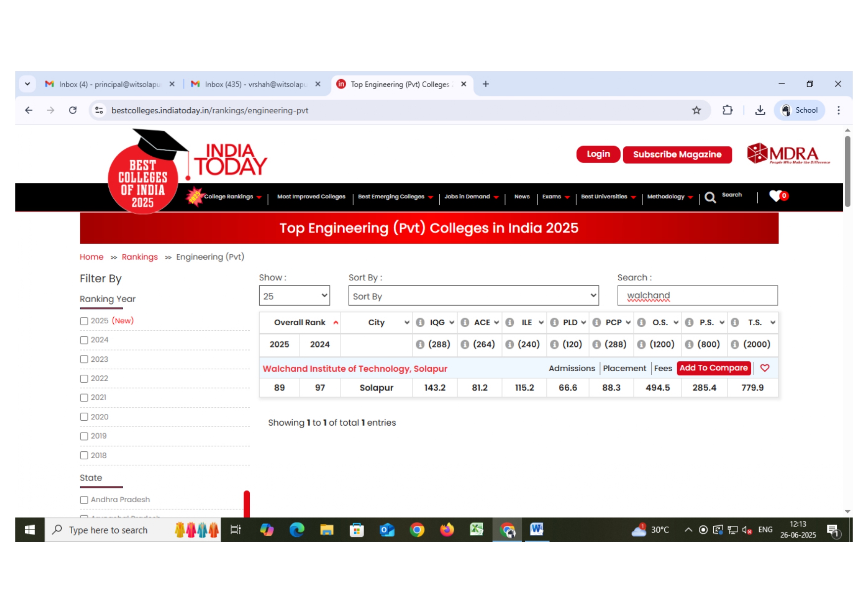Click the Add To Compare button
The image size is (868, 613).
point(713,368)
